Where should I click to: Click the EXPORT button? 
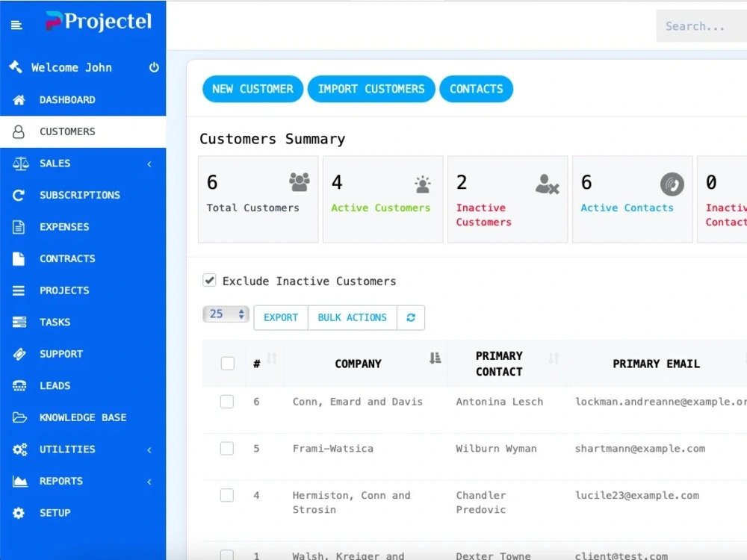(x=281, y=317)
